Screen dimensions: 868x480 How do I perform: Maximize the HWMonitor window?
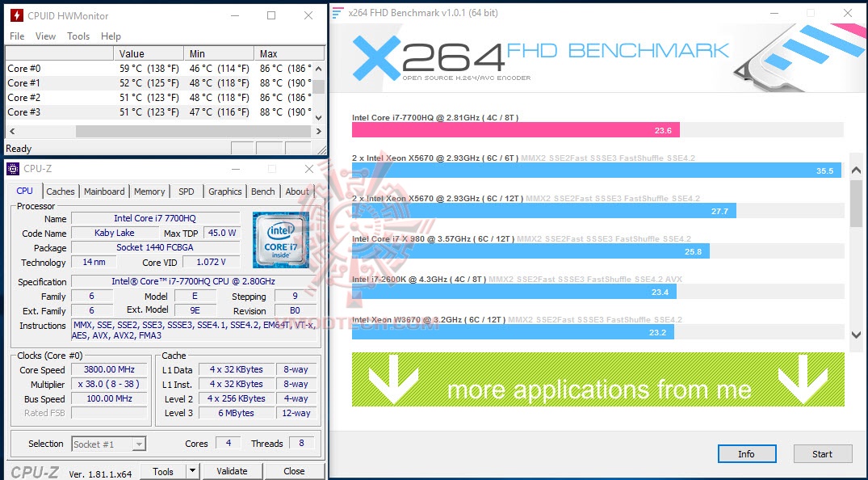pos(271,15)
